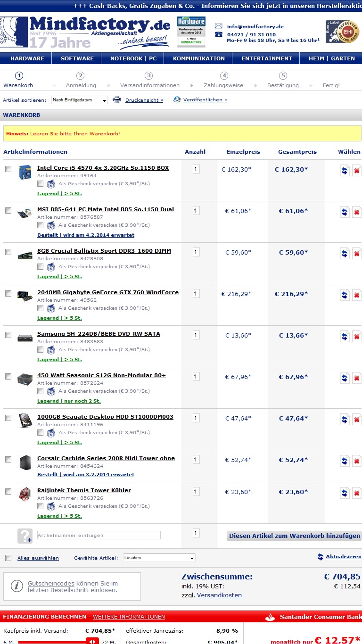Open the Artikel sortieren dropdown
Viewport: 362px width, 644px height.
pyautogui.click(x=79, y=100)
